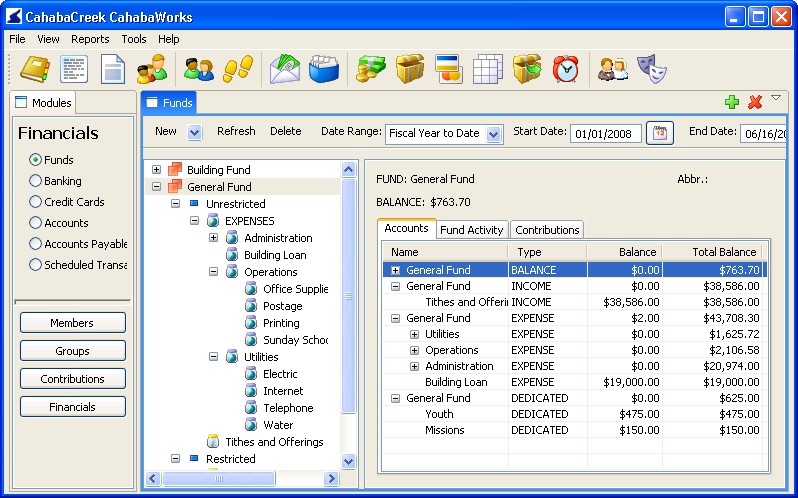Click the green plus add icon
Screen dimensions: 798x498
(732, 102)
